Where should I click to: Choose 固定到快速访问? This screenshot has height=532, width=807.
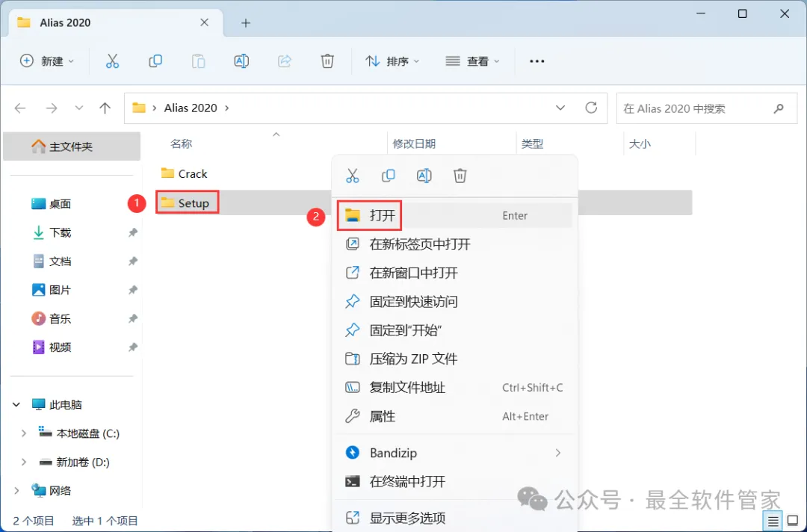point(454,302)
